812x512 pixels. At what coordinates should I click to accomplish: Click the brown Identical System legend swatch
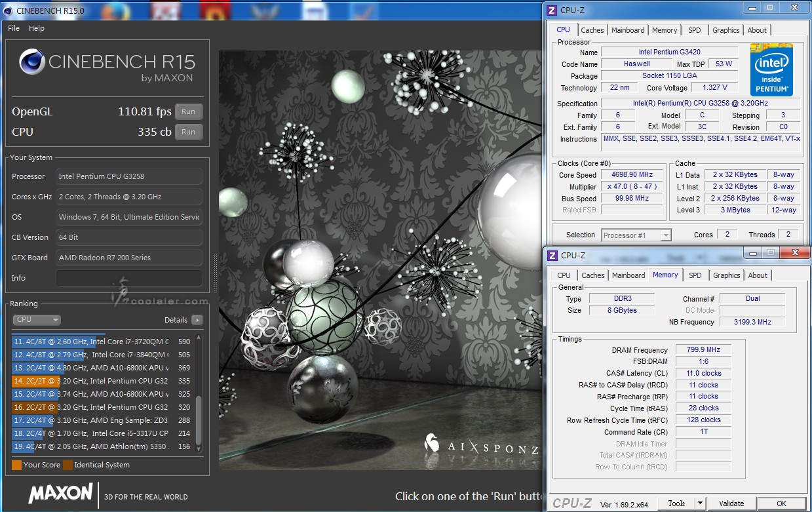pos(67,465)
